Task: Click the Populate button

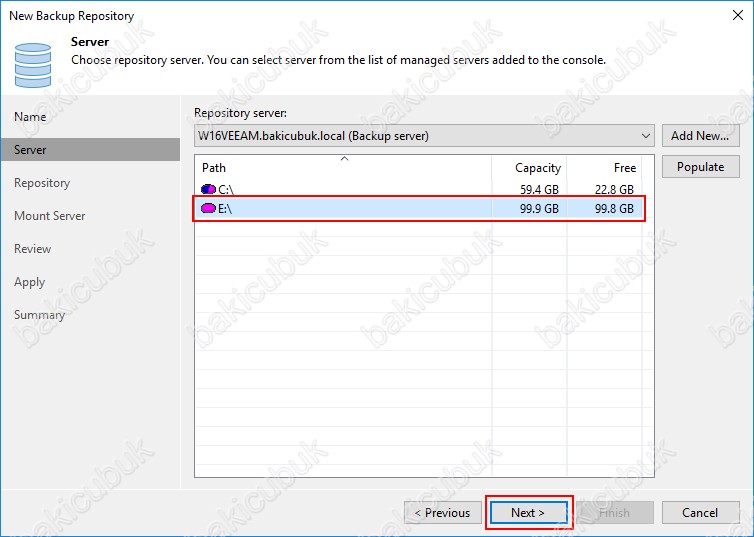Action: coord(701,167)
